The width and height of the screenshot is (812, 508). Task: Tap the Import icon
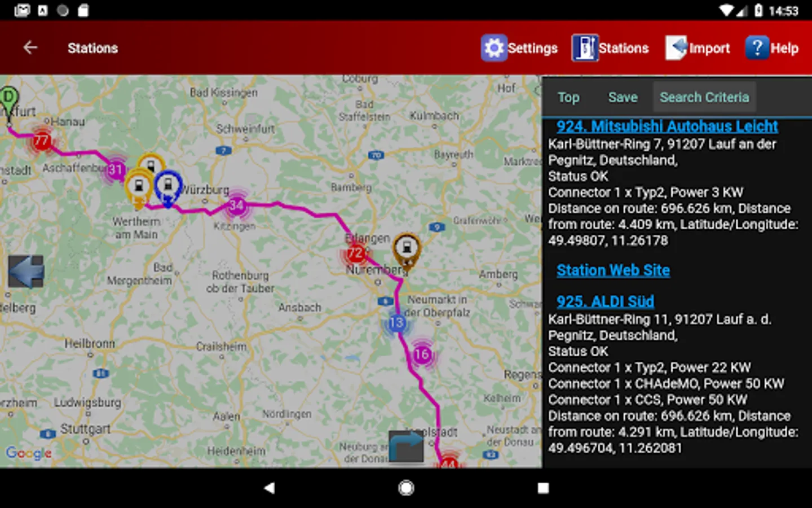tap(676, 48)
